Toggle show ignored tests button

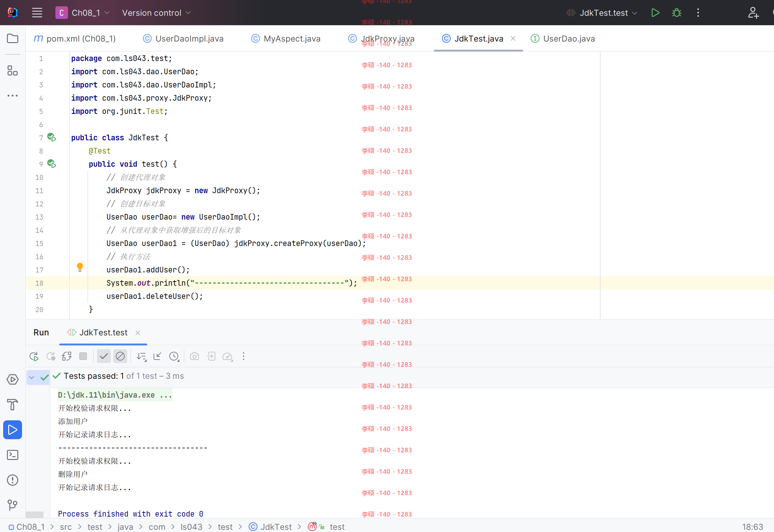(120, 356)
